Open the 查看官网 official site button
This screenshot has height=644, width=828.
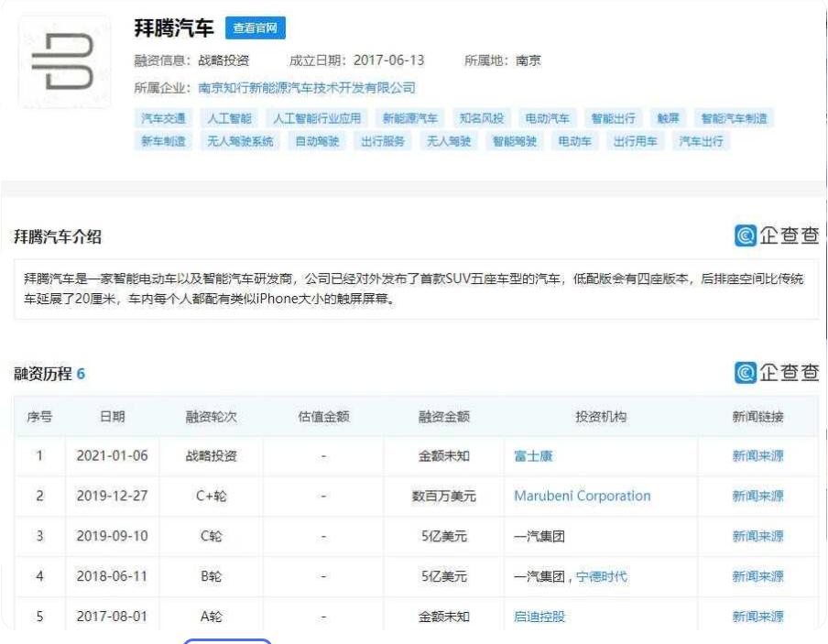click(x=255, y=28)
